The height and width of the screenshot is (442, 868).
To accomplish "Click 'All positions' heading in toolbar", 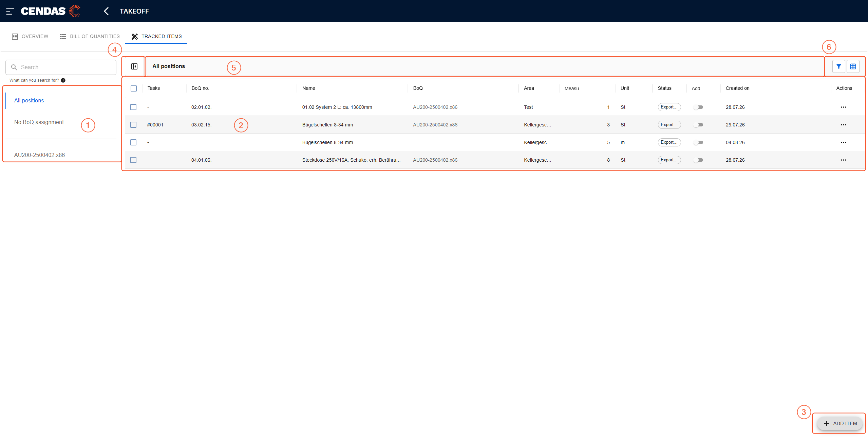I will pyautogui.click(x=169, y=66).
